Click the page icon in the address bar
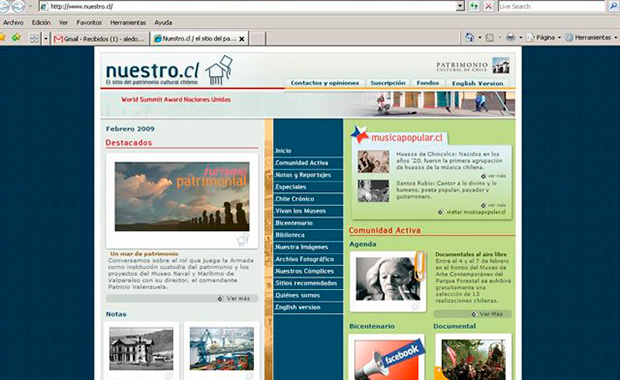 tap(44, 6)
